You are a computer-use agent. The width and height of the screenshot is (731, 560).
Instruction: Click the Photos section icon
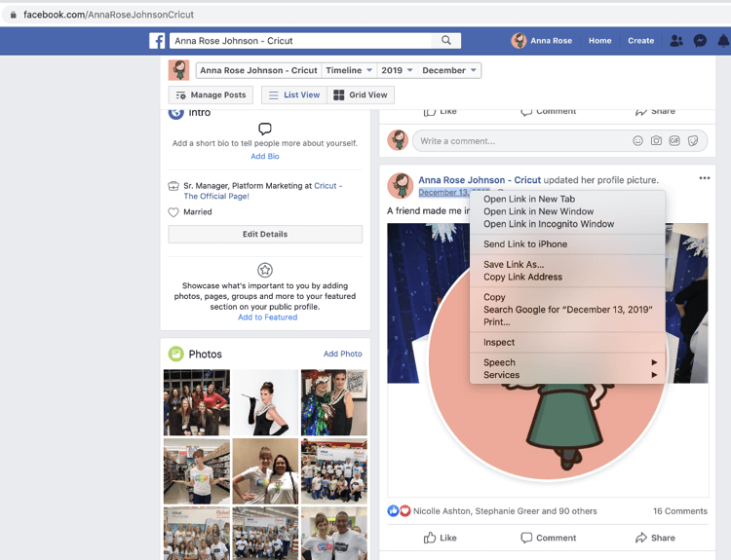click(175, 355)
